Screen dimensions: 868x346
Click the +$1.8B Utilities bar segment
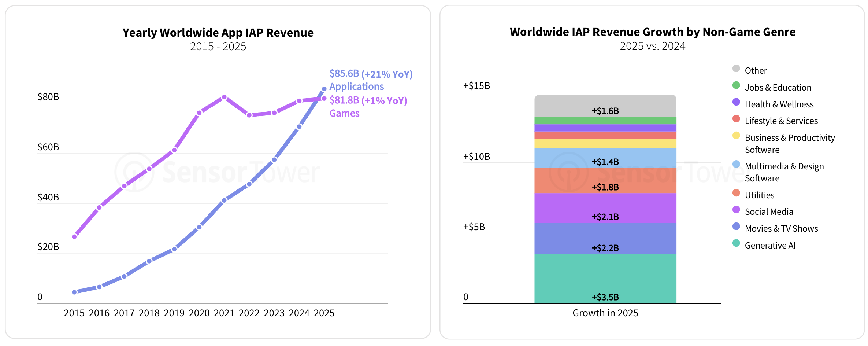point(605,181)
